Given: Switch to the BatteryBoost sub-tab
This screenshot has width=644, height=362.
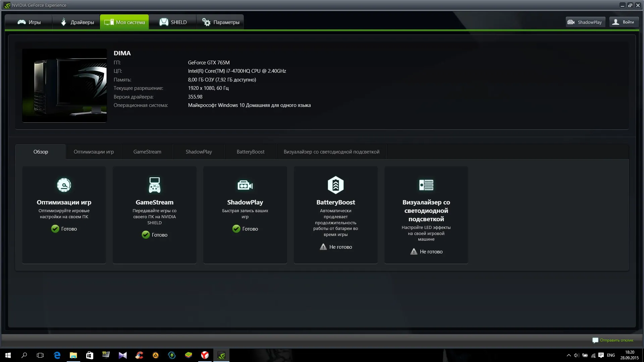Looking at the screenshot, I should pos(251,152).
